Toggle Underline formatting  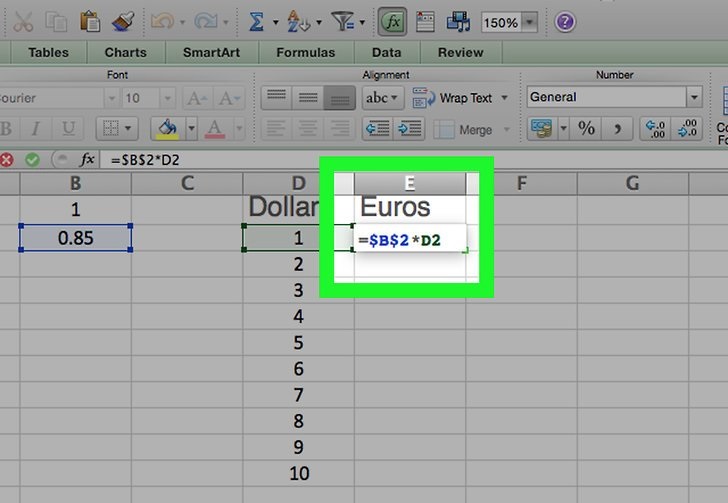coord(68,129)
